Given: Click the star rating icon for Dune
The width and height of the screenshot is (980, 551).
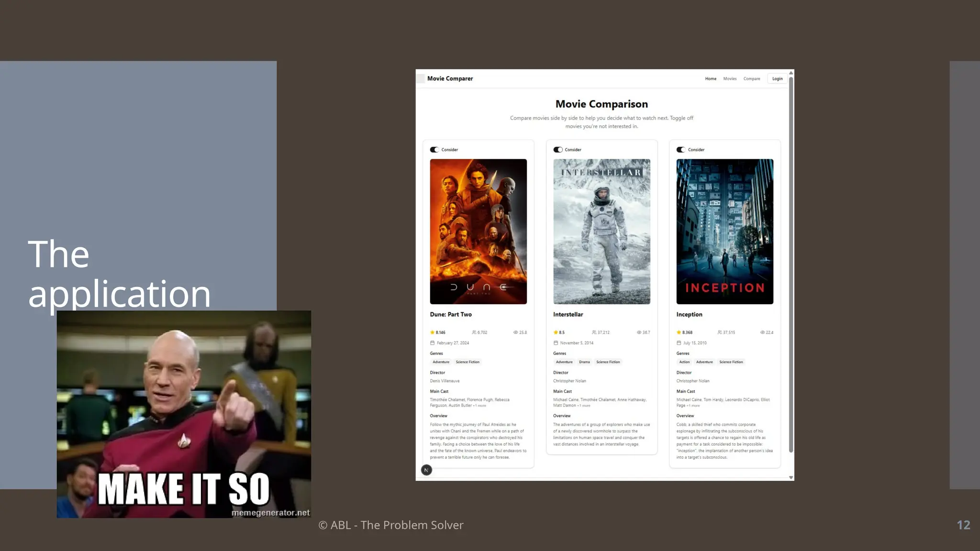Looking at the screenshot, I should click(x=432, y=332).
